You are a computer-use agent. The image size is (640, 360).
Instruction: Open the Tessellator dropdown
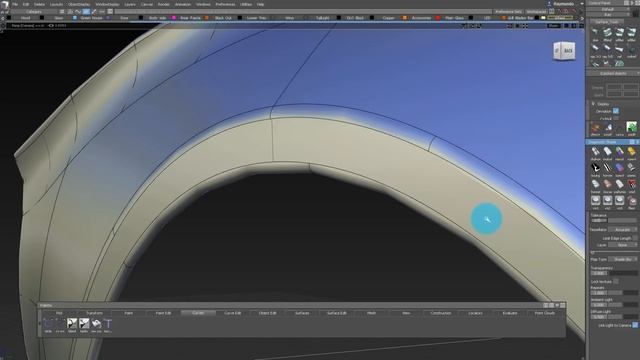pos(622,230)
